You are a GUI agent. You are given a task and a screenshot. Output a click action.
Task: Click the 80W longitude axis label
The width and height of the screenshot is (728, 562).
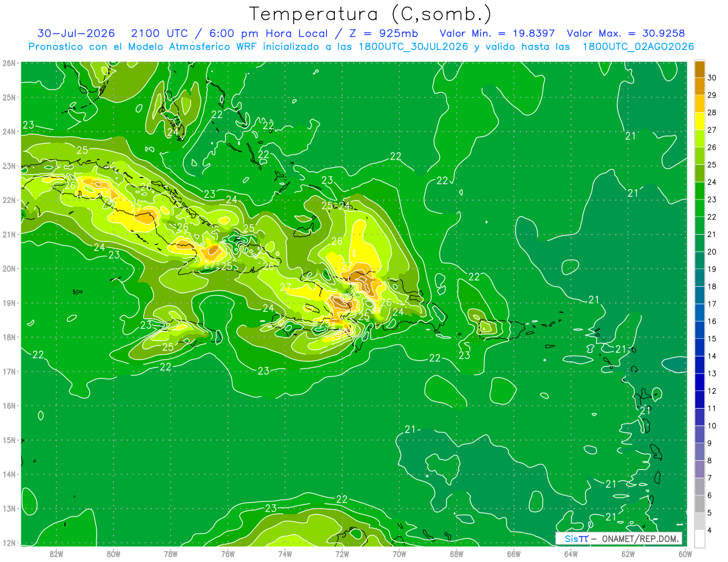point(113,554)
